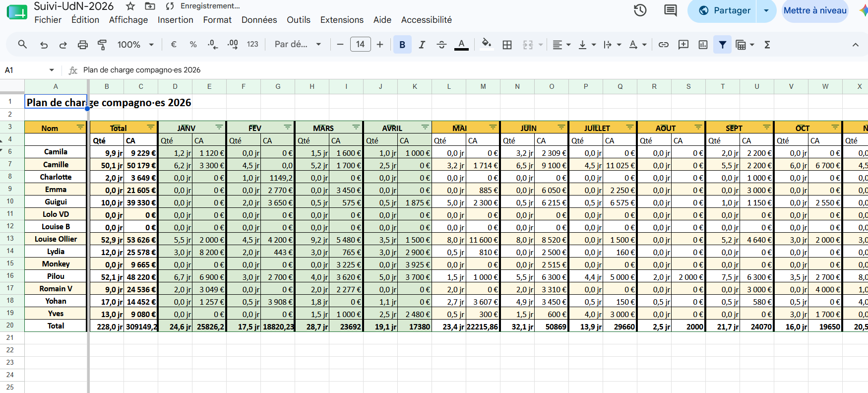Open borders options

click(x=507, y=45)
